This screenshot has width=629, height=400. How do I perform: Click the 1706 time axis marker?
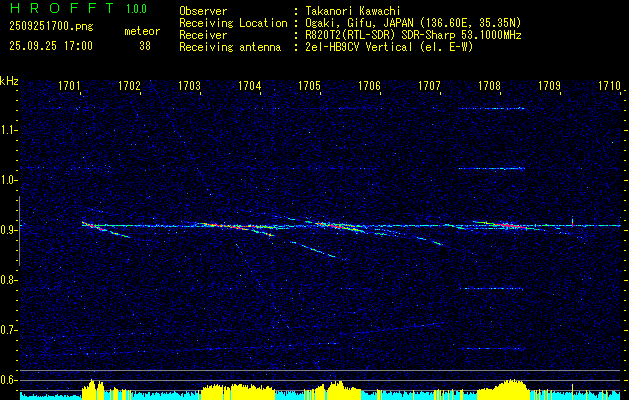click(x=369, y=85)
